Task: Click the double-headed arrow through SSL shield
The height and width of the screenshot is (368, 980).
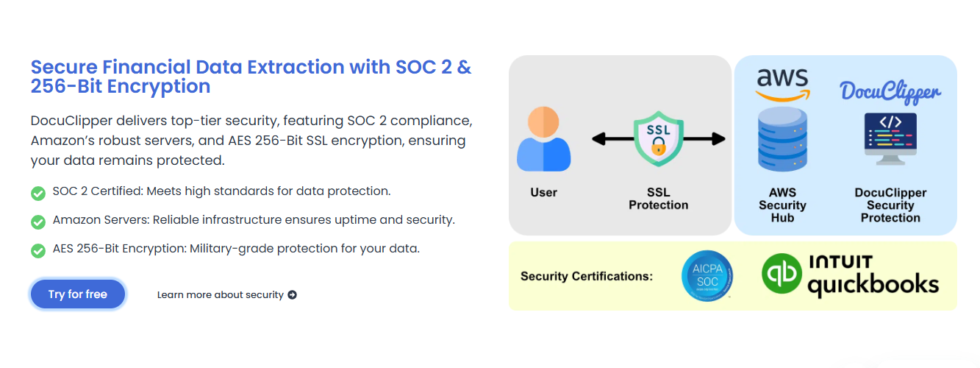Action: click(659, 138)
